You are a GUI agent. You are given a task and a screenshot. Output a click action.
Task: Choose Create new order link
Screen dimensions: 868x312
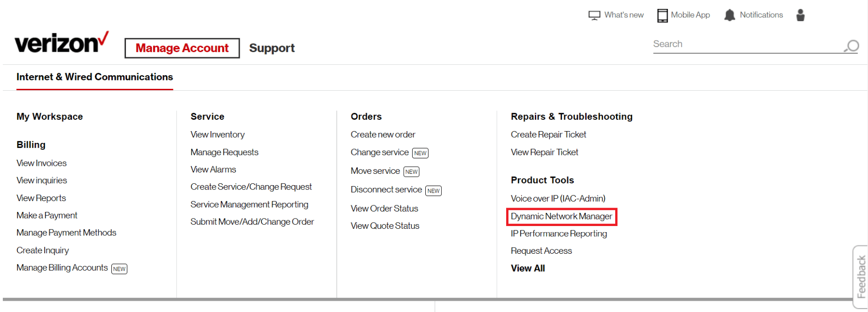click(x=383, y=135)
